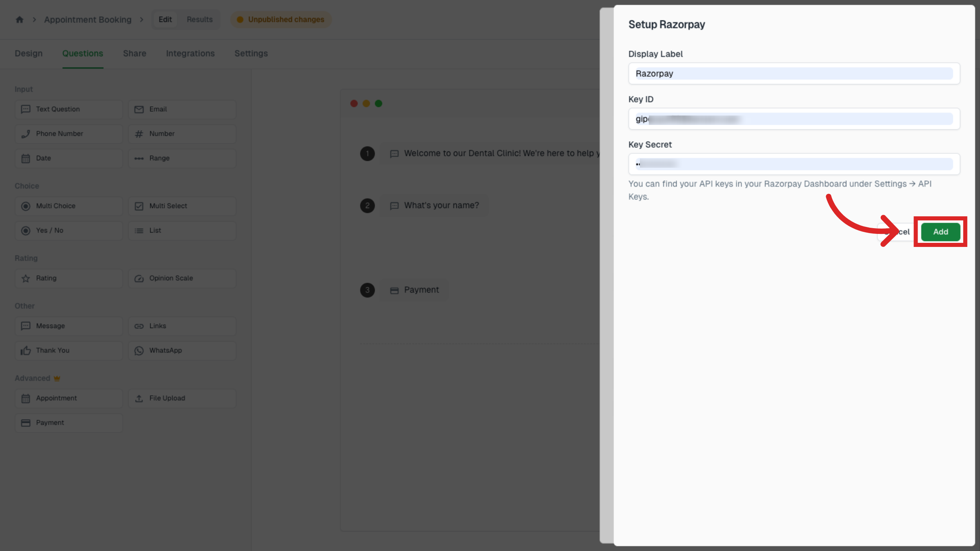
Task: Select the Edit view toggle
Action: pos(165,20)
